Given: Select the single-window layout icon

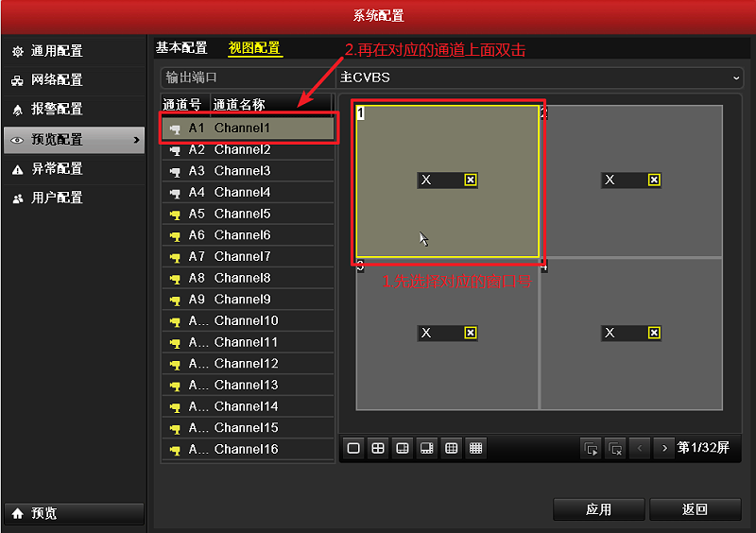Looking at the screenshot, I should click(x=353, y=448).
